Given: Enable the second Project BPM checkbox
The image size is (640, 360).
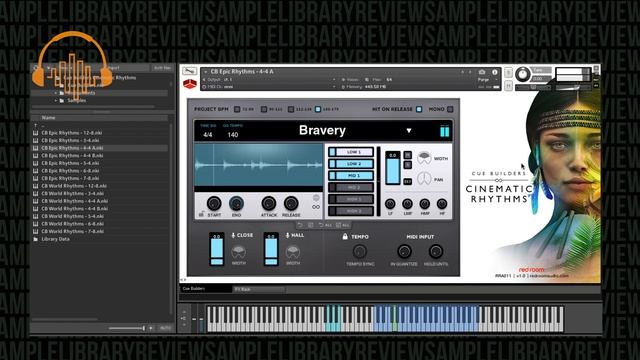Looking at the screenshot, I should tap(264, 109).
